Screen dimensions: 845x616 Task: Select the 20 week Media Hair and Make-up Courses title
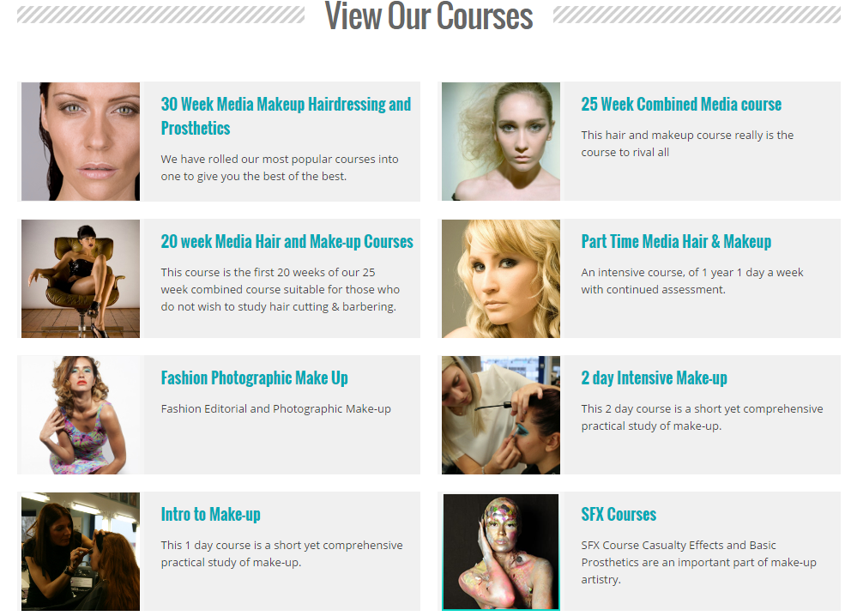click(287, 241)
